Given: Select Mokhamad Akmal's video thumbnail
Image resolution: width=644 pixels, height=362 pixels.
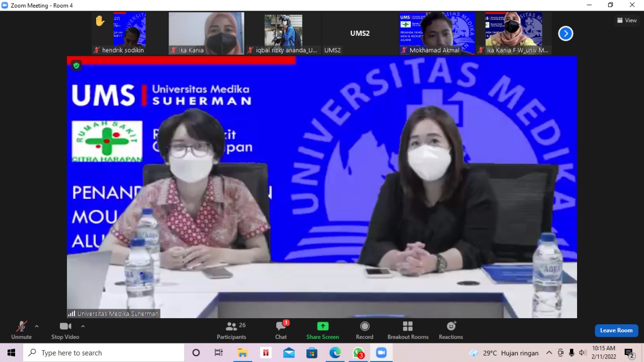Looking at the screenshot, I should 437,33.
